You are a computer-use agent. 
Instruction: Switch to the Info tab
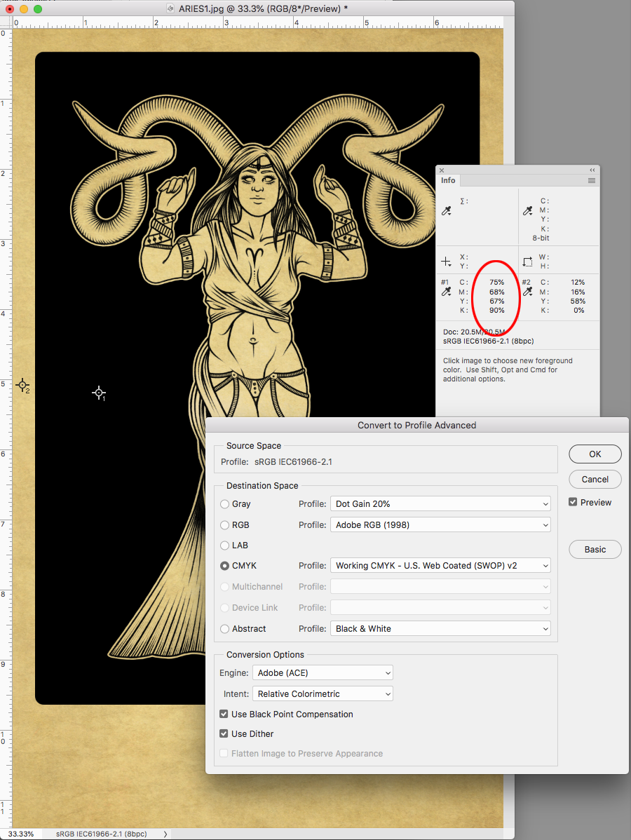[x=448, y=180]
